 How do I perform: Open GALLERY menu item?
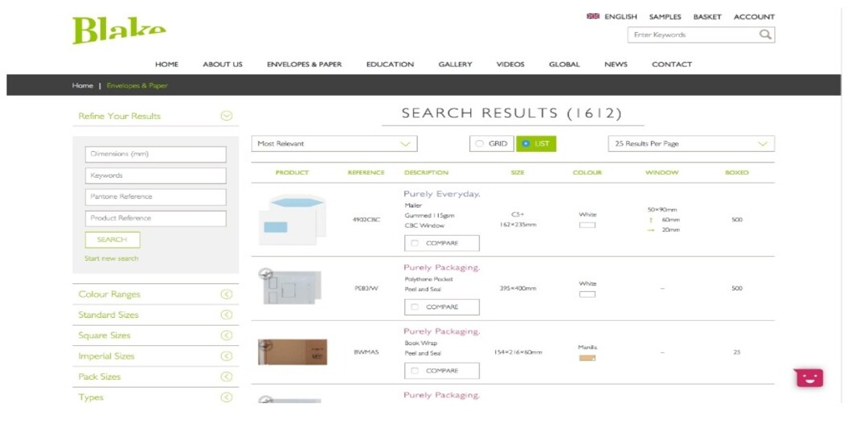(x=455, y=64)
